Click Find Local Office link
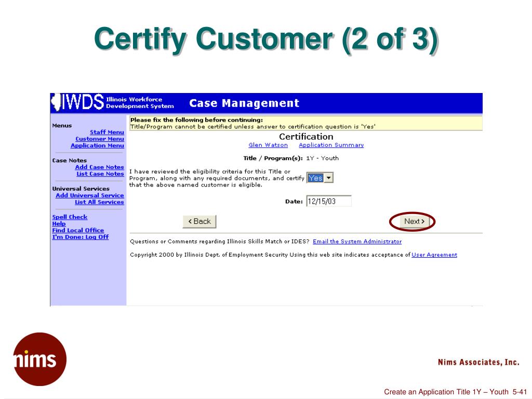Image resolution: width=532 pixels, height=399 pixels. click(x=78, y=230)
